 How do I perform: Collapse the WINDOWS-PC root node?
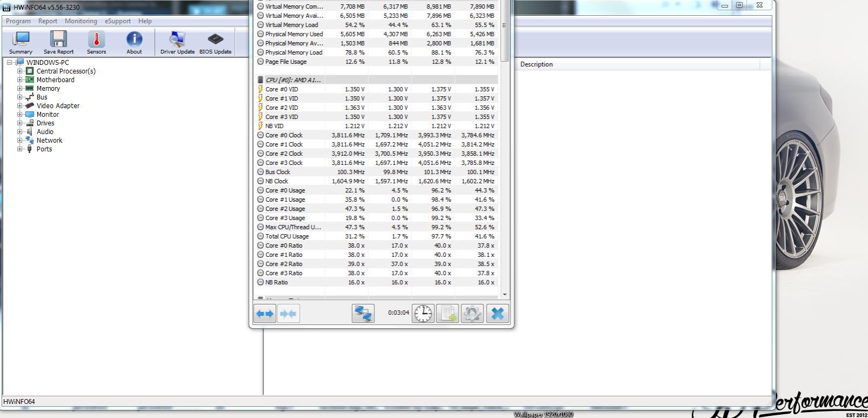click(x=10, y=62)
